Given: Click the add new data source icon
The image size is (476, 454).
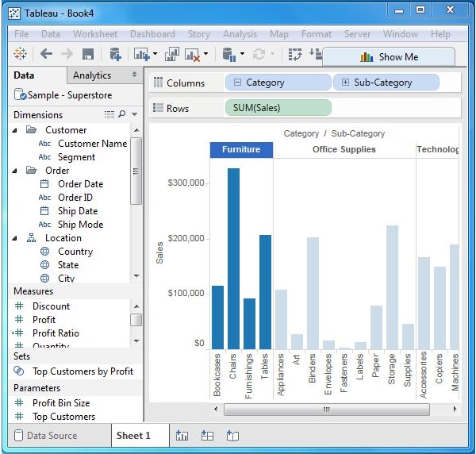Looking at the screenshot, I should pos(115,55).
